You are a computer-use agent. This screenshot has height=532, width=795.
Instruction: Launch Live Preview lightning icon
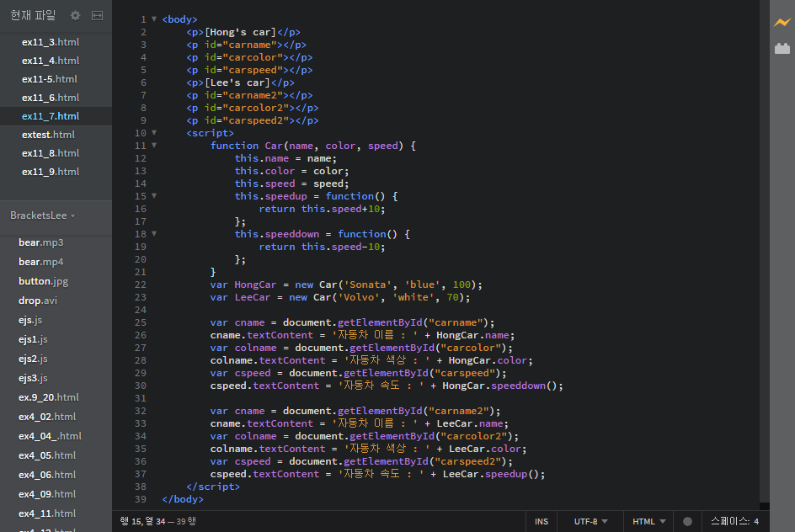[x=782, y=22]
